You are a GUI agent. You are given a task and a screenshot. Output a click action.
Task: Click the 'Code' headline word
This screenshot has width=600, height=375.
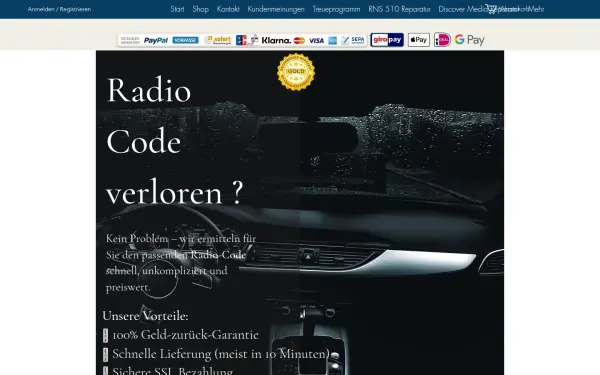(143, 142)
